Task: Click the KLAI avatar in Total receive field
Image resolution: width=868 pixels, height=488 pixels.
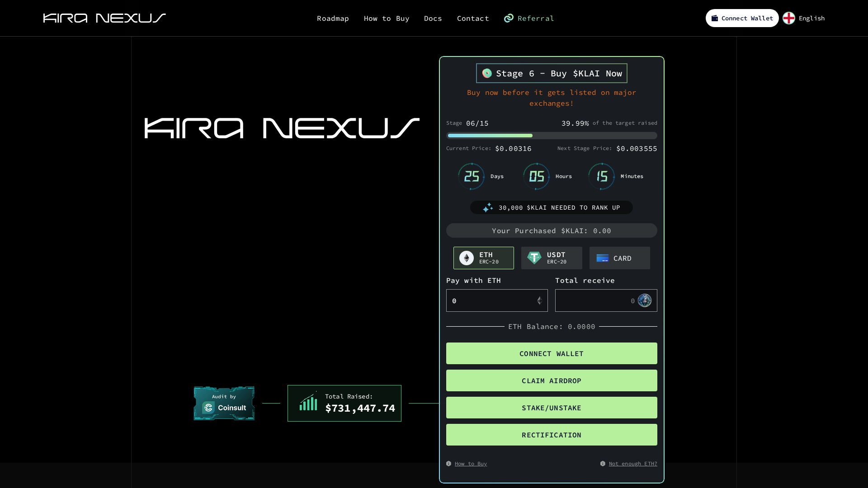Action: pyautogui.click(x=645, y=300)
